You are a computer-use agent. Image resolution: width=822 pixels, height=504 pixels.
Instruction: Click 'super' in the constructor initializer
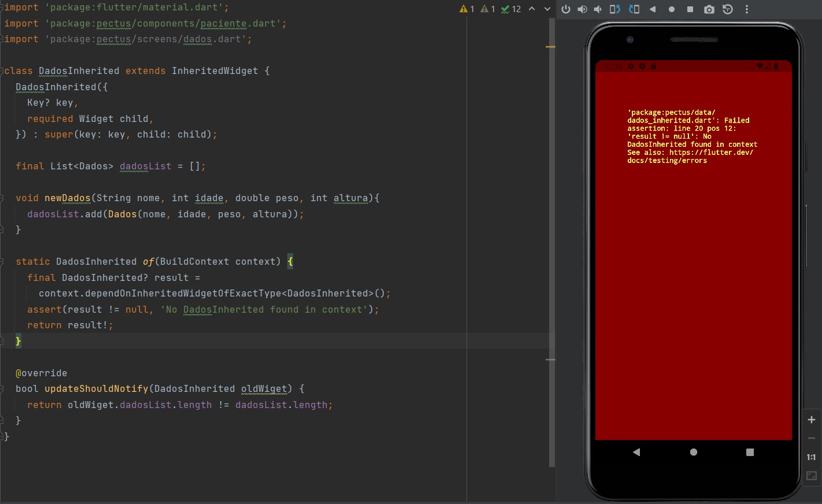59,135
